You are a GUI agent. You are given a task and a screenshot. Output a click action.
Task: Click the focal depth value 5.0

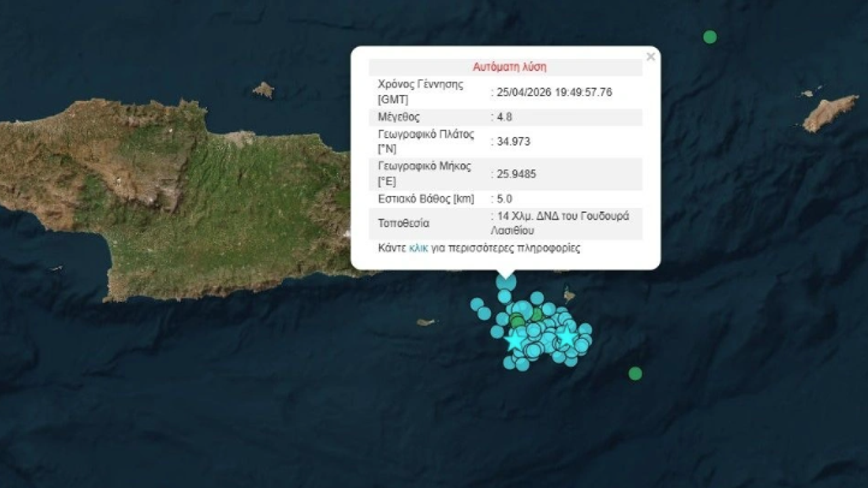click(505, 199)
